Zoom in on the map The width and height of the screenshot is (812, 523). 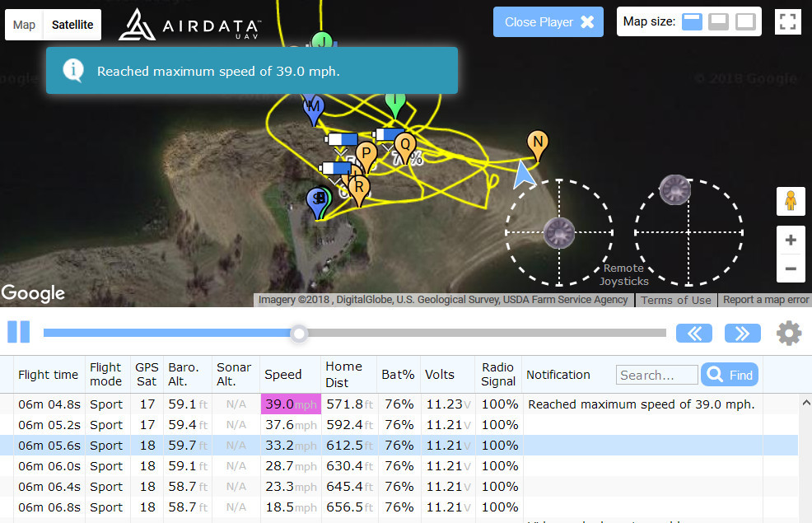(x=791, y=240)
